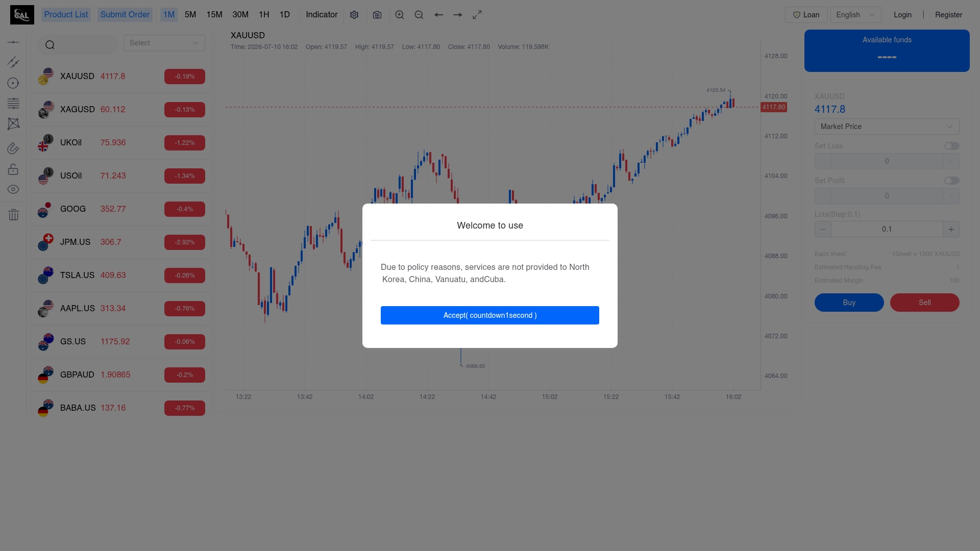This screenshot has width=980, height=551.
Task: Click the UKOil flag icon
Action: pyautogui.click(x=45, y=143)
